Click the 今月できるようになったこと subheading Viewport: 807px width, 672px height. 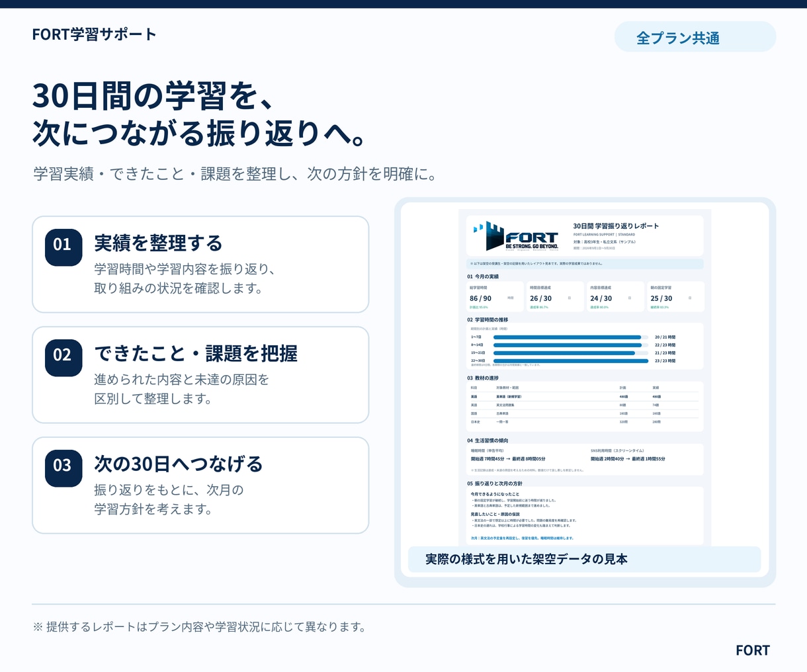coord(495,494)
